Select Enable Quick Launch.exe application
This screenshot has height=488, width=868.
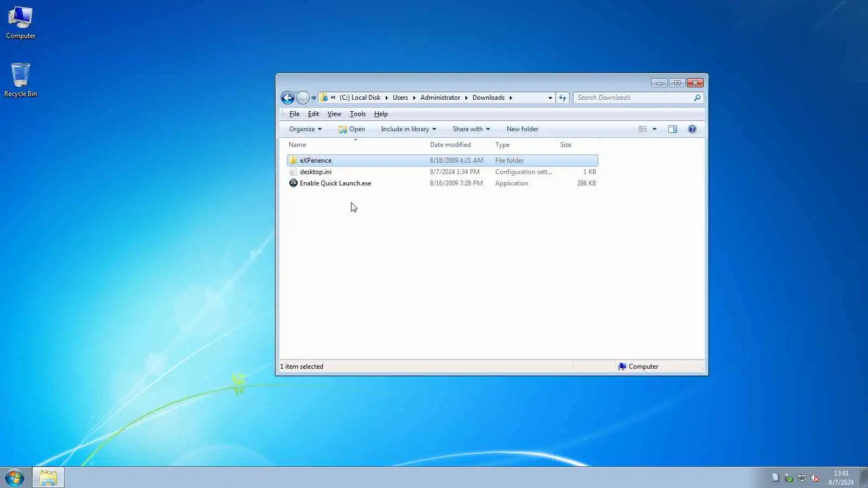click(x=442, y=183)
